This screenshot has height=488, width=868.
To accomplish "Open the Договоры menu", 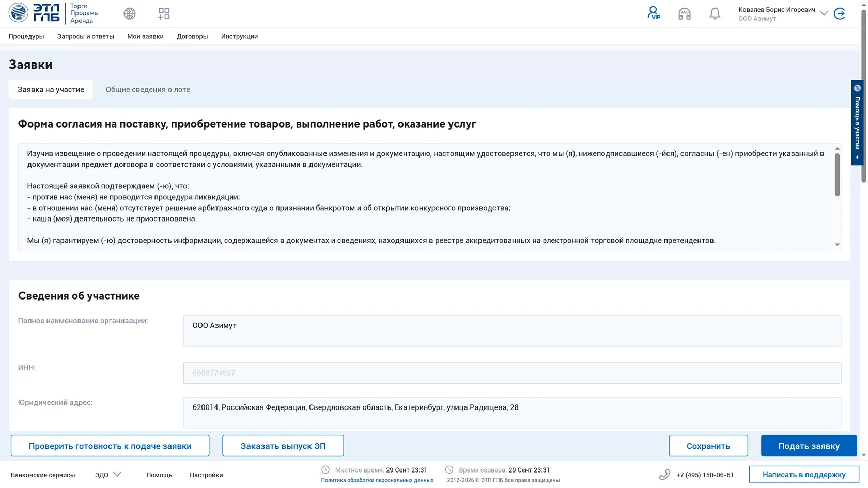I will (x=192, y=36).
